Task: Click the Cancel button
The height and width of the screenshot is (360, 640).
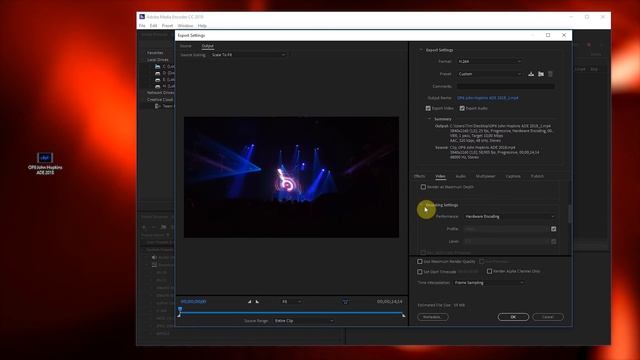Action: pyautogui.click(x=548, y=317)
